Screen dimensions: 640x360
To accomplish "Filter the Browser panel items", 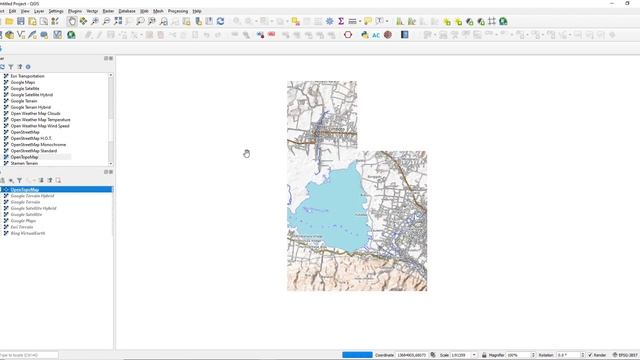I will (x=11, y=67).
